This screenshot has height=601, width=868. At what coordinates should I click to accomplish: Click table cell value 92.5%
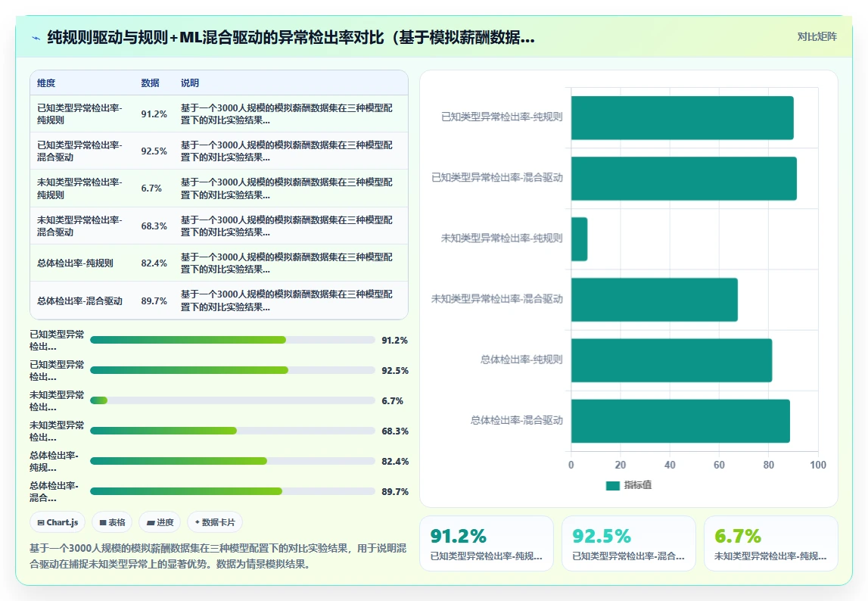tap(154, 151)
